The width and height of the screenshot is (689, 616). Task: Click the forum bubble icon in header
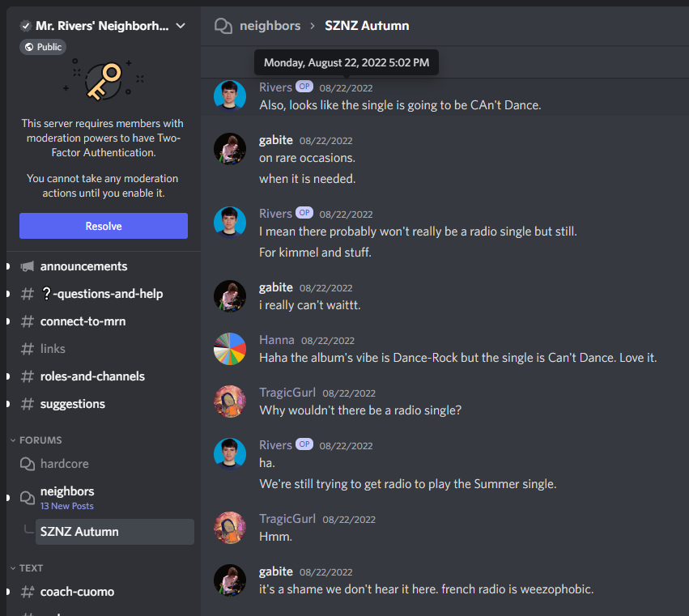click(x=223, y=26)
